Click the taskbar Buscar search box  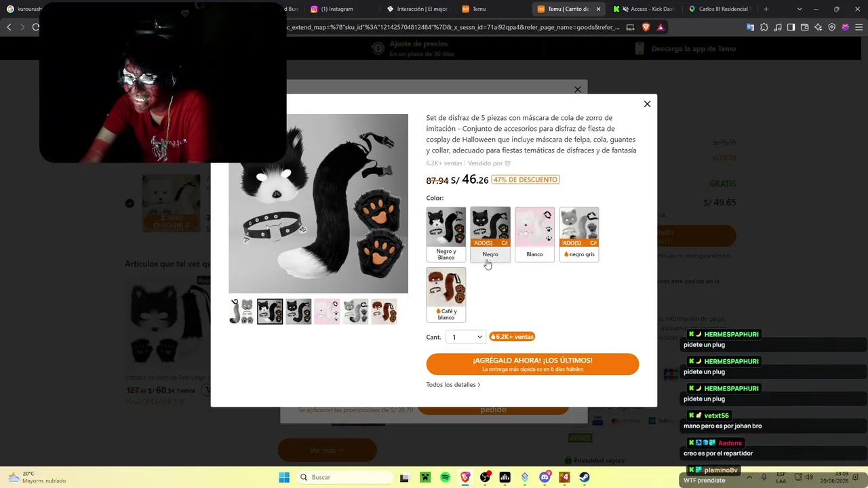(344, 477)
